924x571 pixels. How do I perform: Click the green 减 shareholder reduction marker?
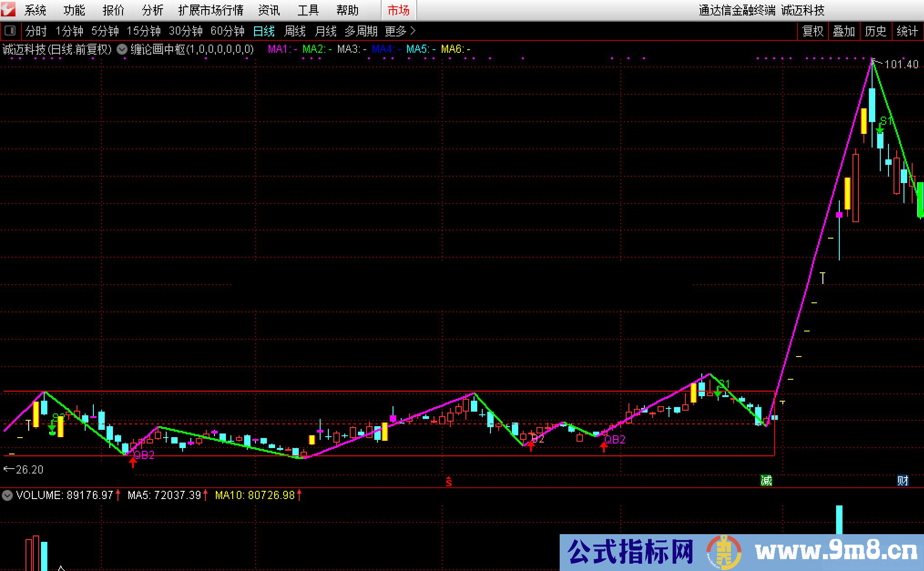click(766, 481)
